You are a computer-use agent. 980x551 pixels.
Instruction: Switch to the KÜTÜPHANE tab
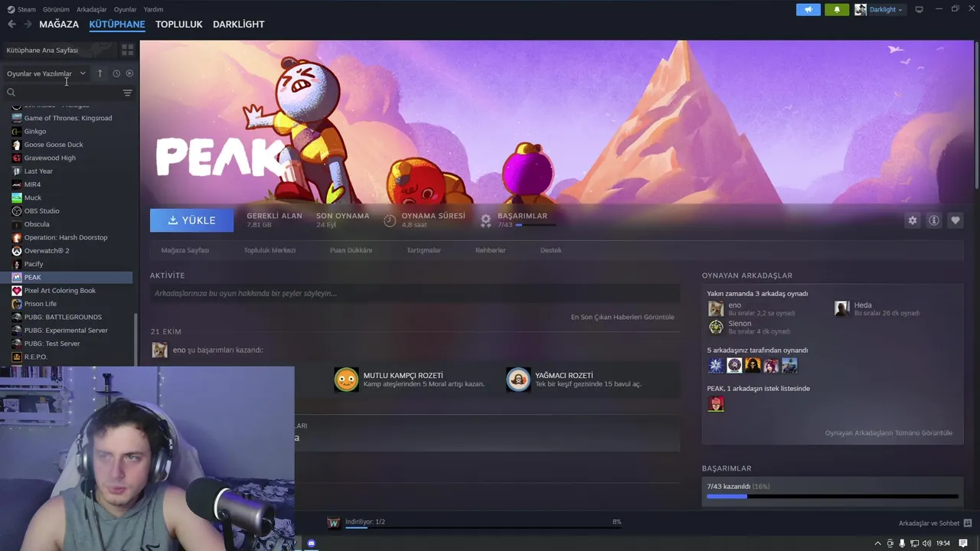pyautogui.click(x=117, y=24)
